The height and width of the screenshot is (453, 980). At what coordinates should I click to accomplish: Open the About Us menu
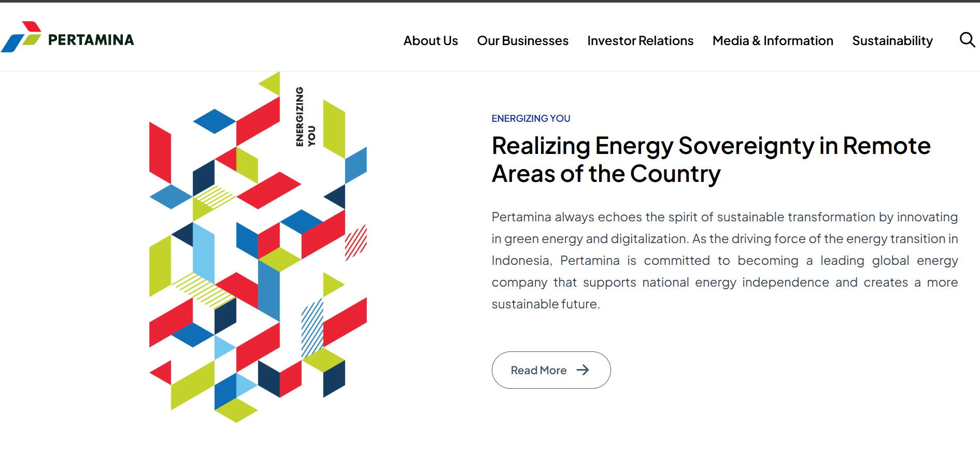[431, 40]
